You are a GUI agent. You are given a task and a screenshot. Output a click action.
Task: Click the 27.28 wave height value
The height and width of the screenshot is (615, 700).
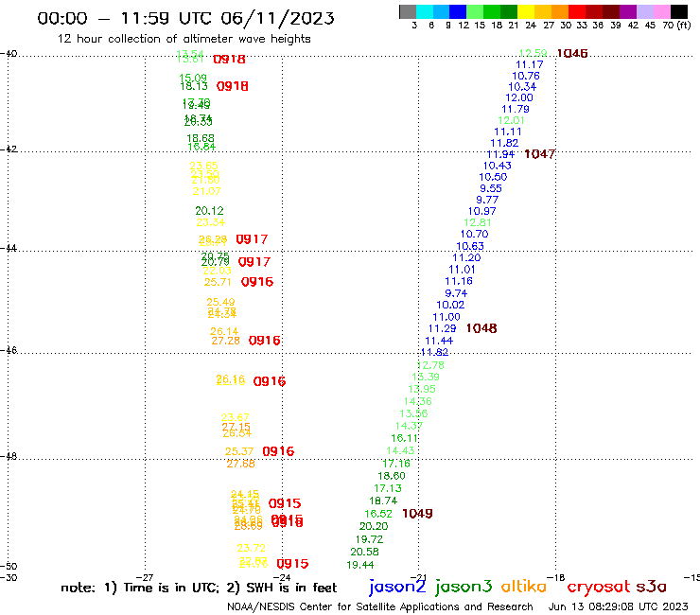(225, 341)
